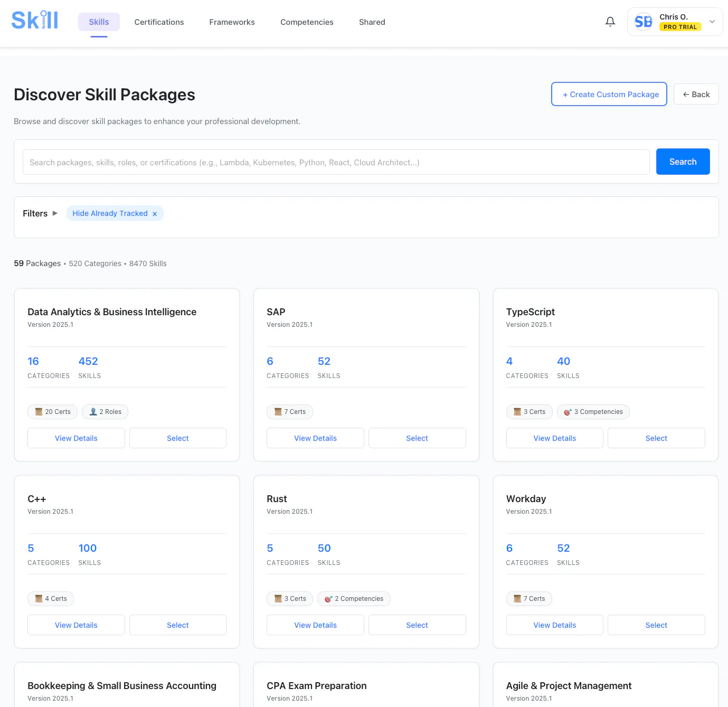
Task: Open the Certifications tab
Action: [159, 22]
